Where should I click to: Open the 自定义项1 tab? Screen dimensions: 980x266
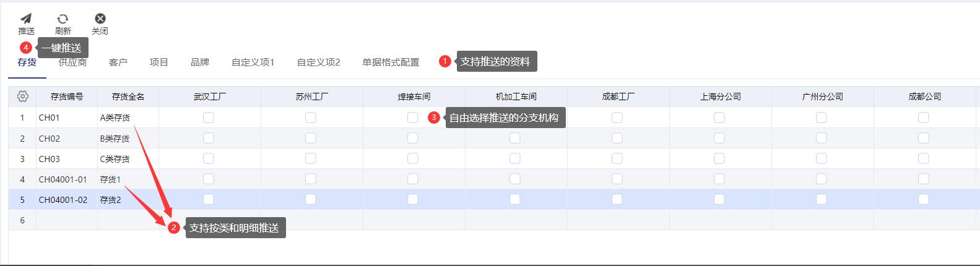click(x=253, y=62)
